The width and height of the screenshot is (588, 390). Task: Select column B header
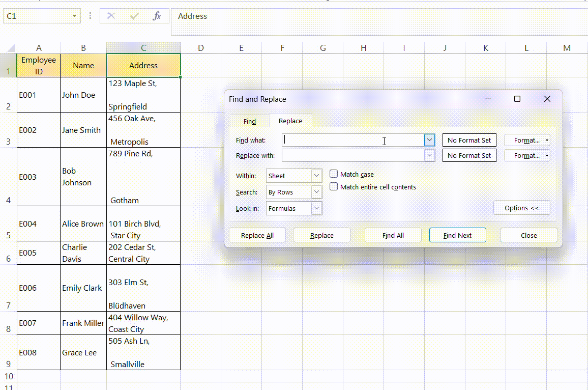point(83,48)
